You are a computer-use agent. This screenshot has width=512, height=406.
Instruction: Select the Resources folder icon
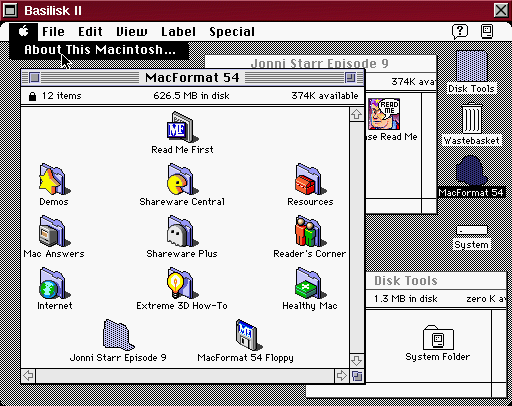(x=310, y=179)
